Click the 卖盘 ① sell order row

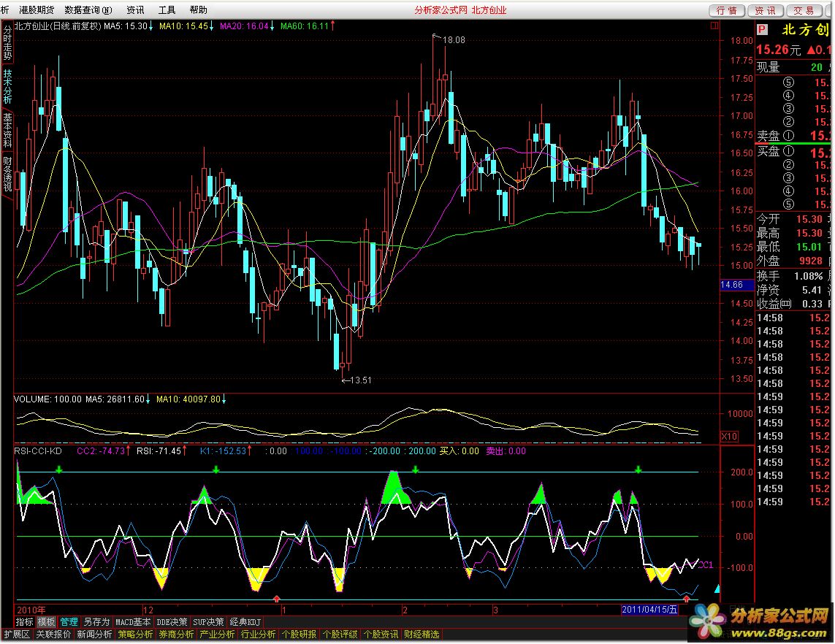point(793,136)
